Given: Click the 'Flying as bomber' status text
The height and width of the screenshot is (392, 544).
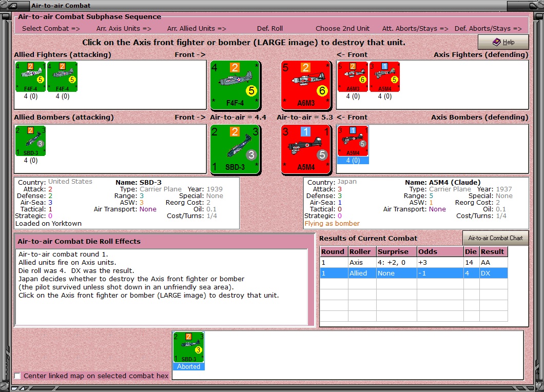Looking at the screenshot, I should pos(332,223).
